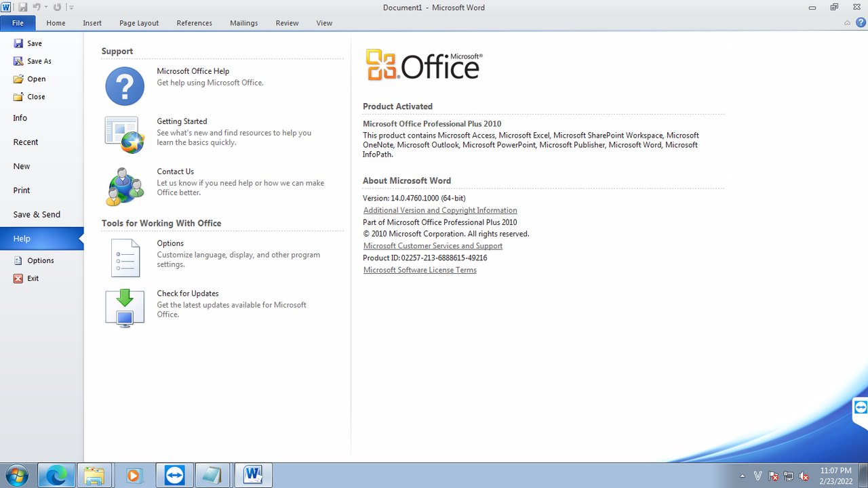The width and height of the screenshot is (868, 488).
Task: Select Print in the Backstage menu
Action: click(41, 190)
